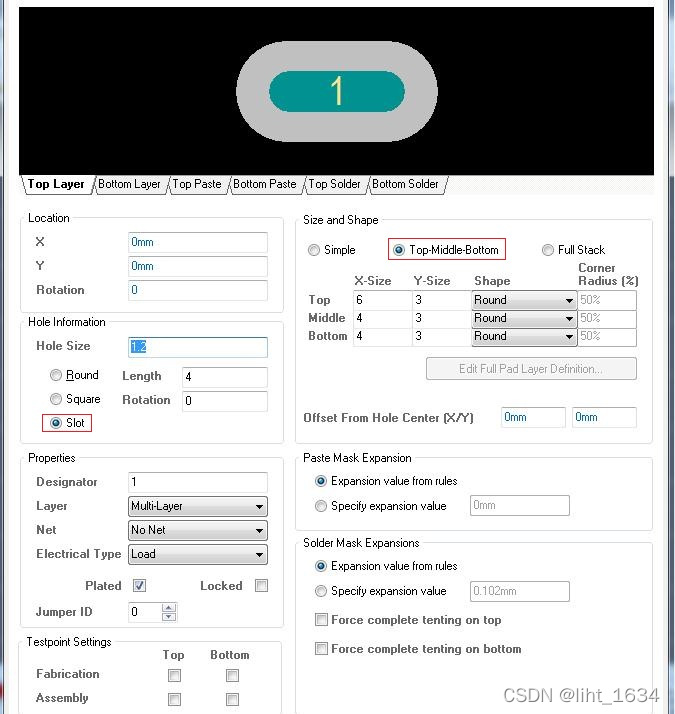Check Fabrication Top testpoint box
Image resolution: width=675 pixels, height=714 pixels.
(174, 675)
